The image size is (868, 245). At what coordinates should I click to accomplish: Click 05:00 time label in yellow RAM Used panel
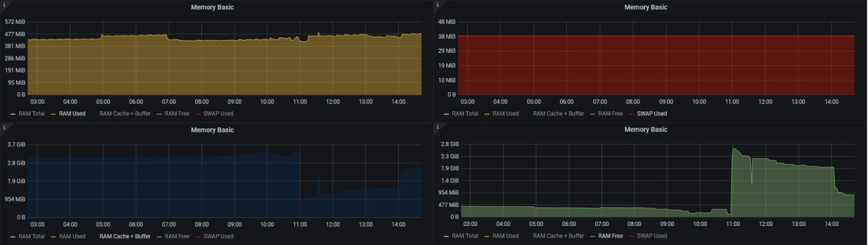103,102
